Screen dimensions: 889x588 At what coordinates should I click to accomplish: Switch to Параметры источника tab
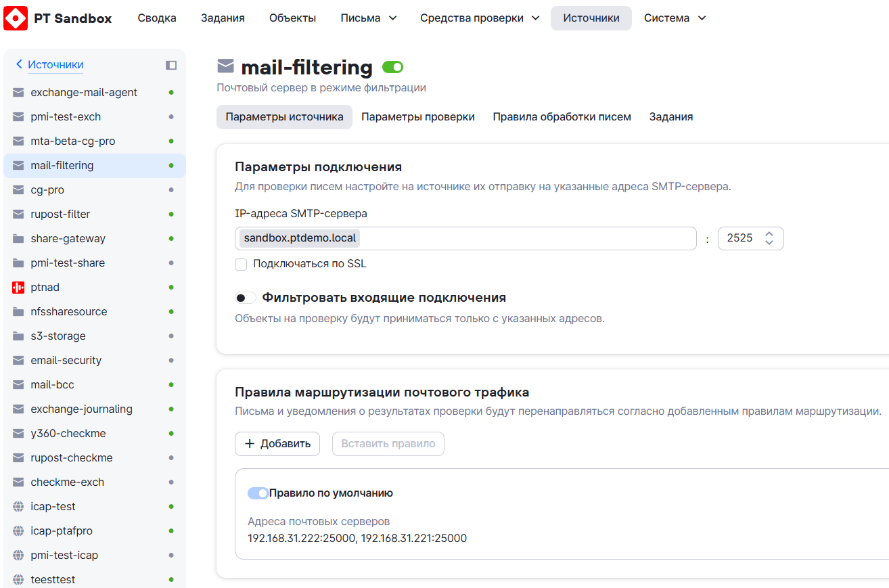click(x=285, y=117)
